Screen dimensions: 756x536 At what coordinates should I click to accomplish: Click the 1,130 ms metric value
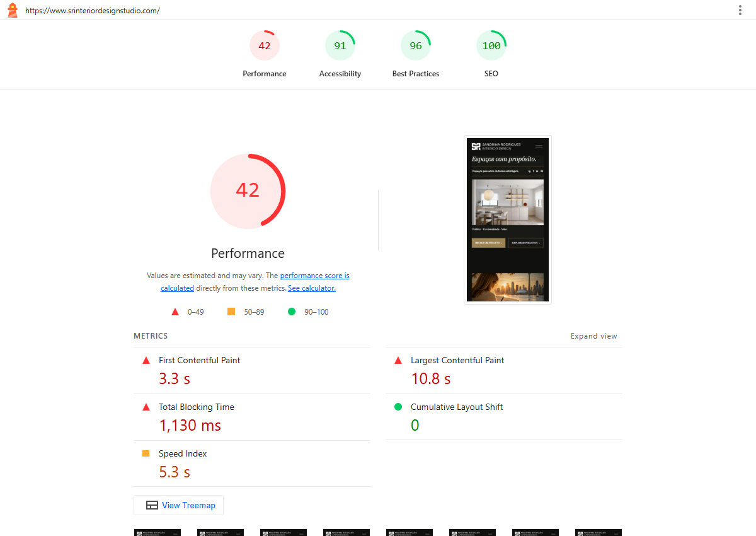click(x=190, y=425)
